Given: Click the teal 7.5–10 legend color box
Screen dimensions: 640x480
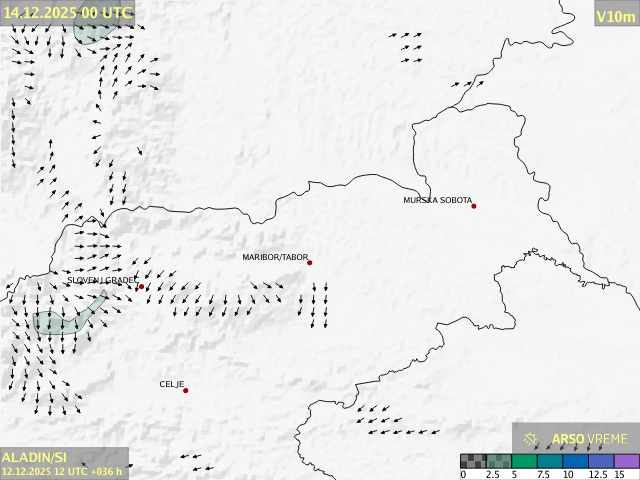Looking at the screenshot, I should click(550, 462).
